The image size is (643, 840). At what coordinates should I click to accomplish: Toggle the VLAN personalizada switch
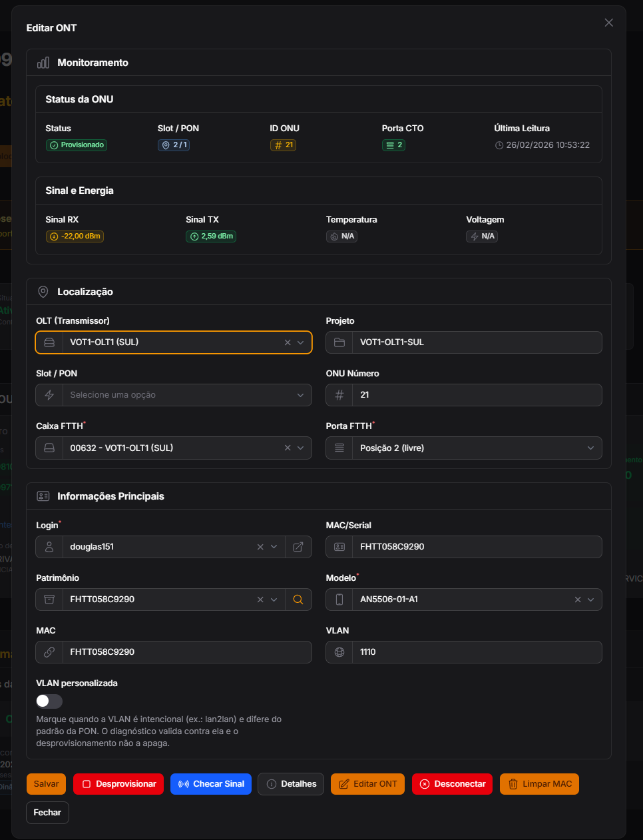[x=49, y=701]
